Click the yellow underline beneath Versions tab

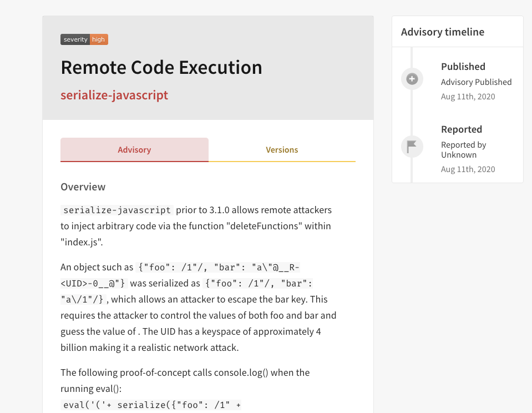281,162
